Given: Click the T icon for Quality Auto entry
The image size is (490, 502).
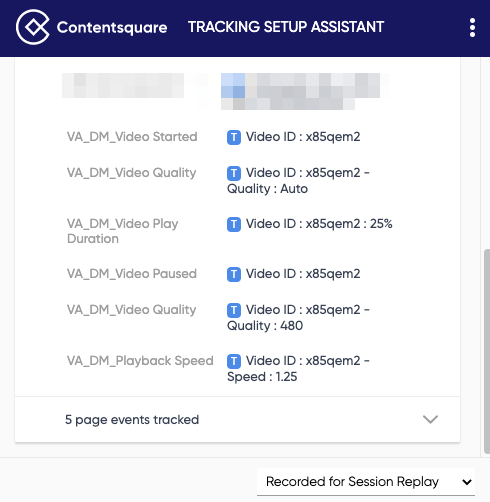Looking at the screenshot, I should tap(234, 173).
